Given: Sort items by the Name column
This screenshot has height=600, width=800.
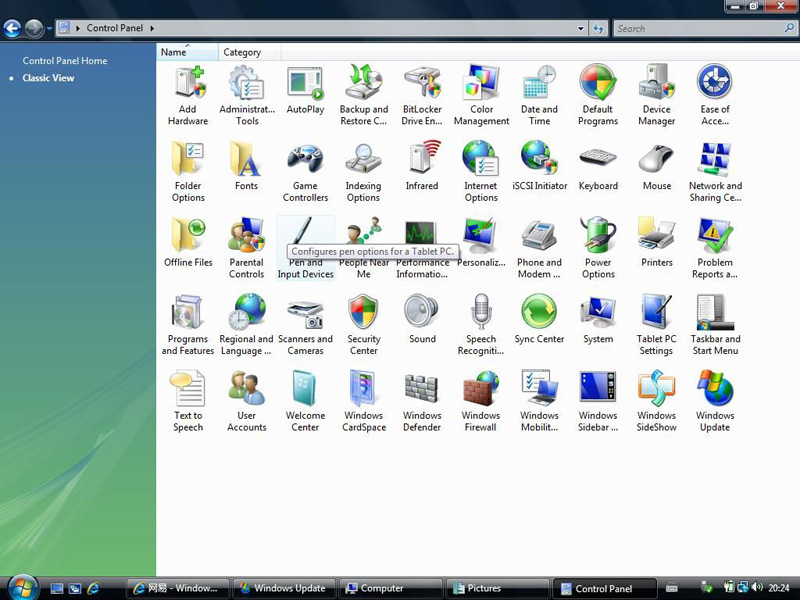Looking at the screenshot, I should click(x=187, y=52).
